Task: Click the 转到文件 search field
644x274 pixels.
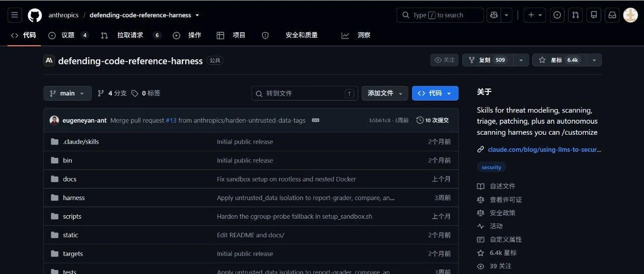Action: click(x=305, y=93)
